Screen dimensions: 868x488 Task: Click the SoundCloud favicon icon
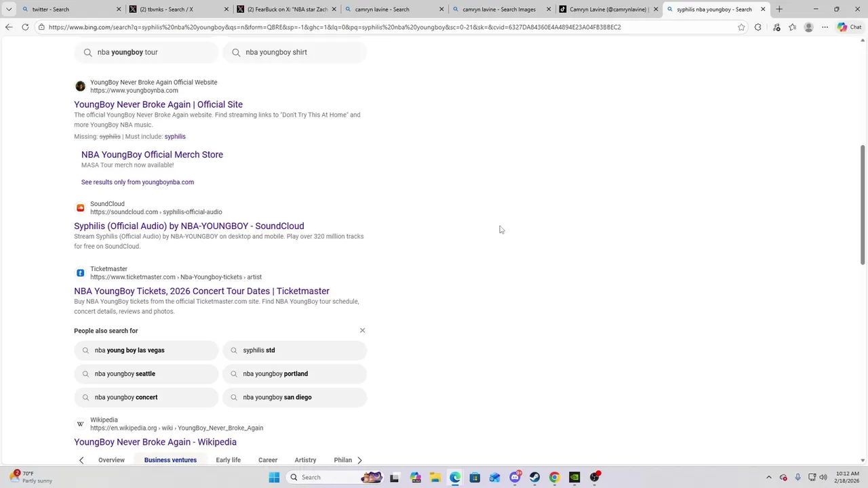point(80,208)
